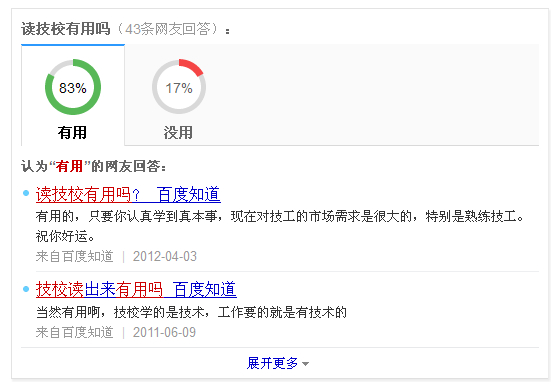Click the 83% percentage label
Screen dimensions: 557x384
point(73,88)
